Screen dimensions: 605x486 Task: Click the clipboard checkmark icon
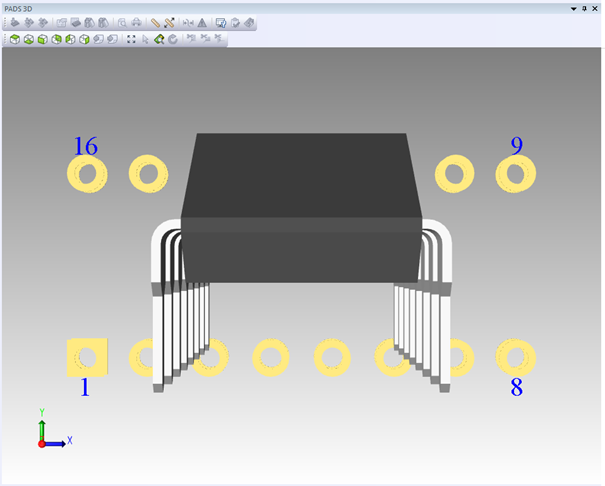pyautogui.click(x=235, y=23)
